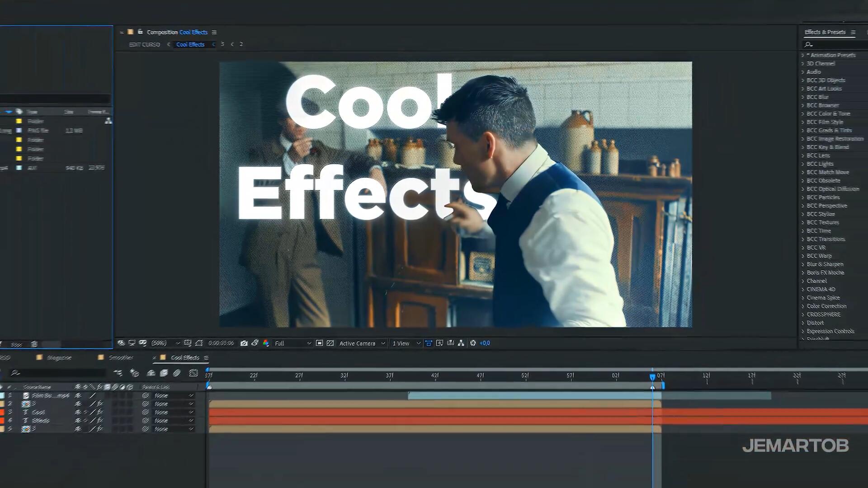The width and height of the screenshot is (868, 488).
Task: Open the 1 View layout dropdown
Action: (406, 343)
